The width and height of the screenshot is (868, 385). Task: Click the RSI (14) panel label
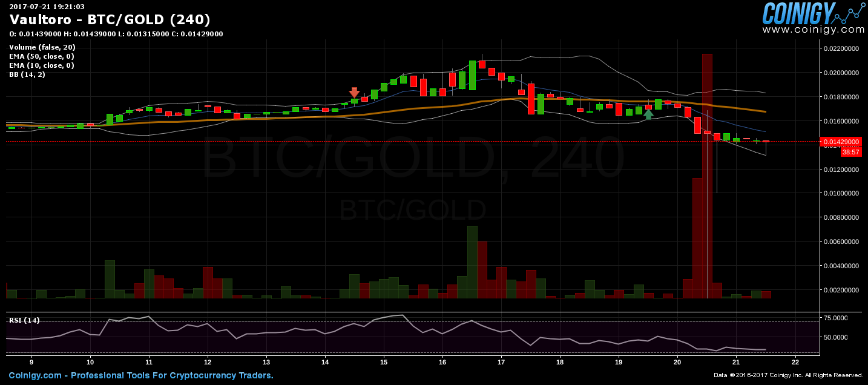pyautogui.click(x=24, y=320)
